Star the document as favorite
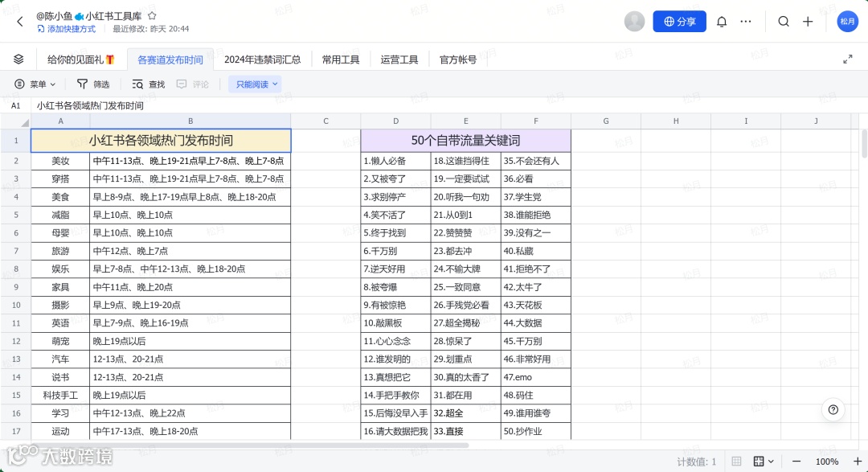The image size is (868, 472). [152, 16]
